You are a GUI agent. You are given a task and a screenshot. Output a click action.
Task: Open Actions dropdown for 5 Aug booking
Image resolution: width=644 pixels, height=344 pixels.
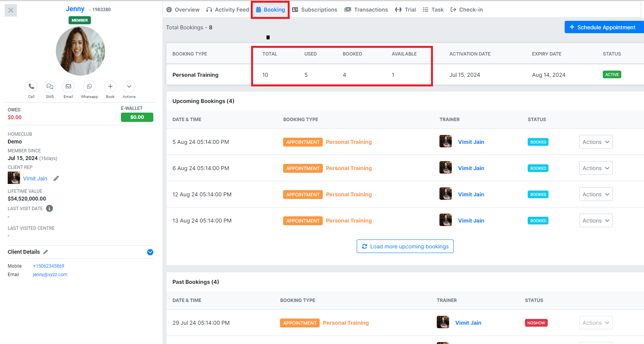595,142
